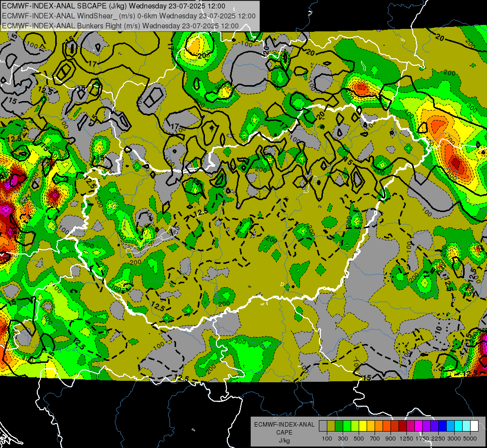Image resolution: width=487 pixels, height=448 pixels.
Task: Click the CAPE label in the legend
Action: point(284,432)
